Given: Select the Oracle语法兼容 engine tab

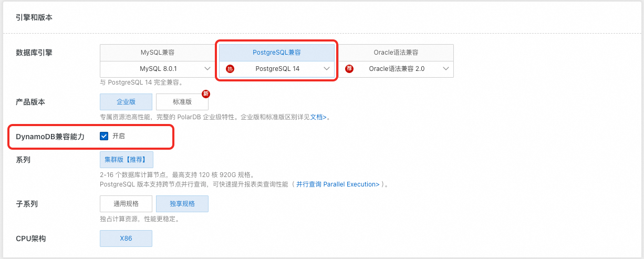Looking at the screenshot, I should (x=396, y=53).
